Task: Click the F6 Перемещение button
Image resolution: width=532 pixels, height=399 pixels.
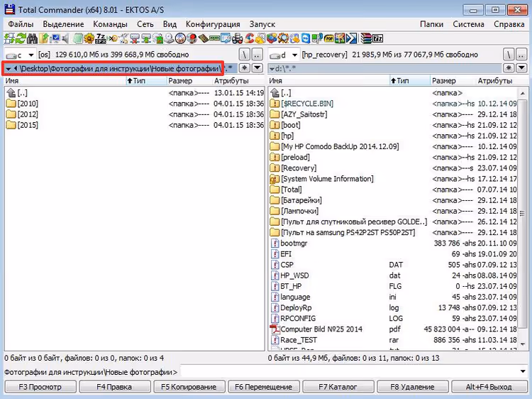Action: [x=263, y=387]
